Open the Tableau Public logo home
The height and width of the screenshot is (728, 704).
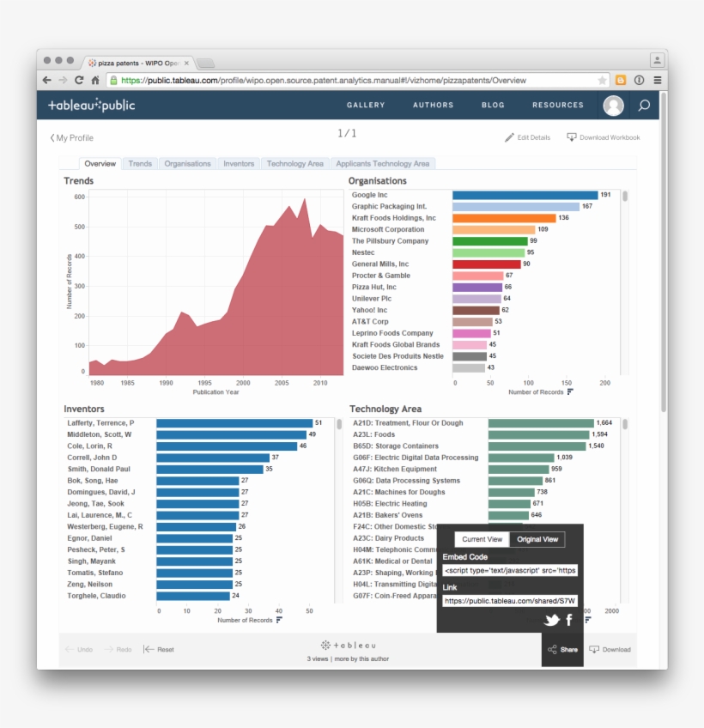pos(92,105)
